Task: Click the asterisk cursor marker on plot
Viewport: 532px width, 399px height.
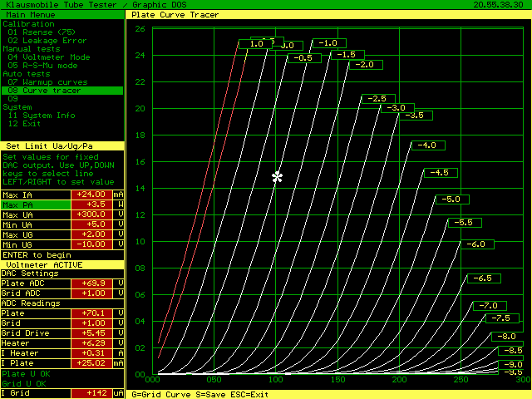Action: (277, 177)
